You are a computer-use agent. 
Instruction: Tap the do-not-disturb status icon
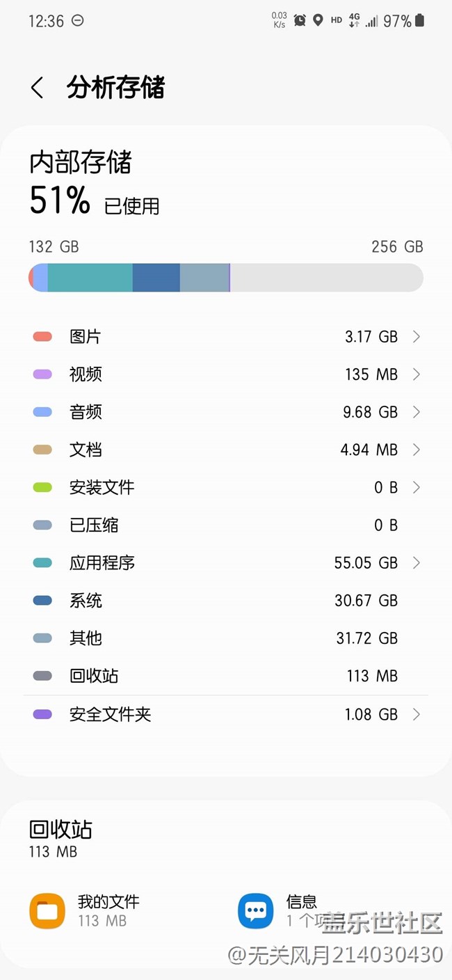pyautogui.click(x=78, y=21)
